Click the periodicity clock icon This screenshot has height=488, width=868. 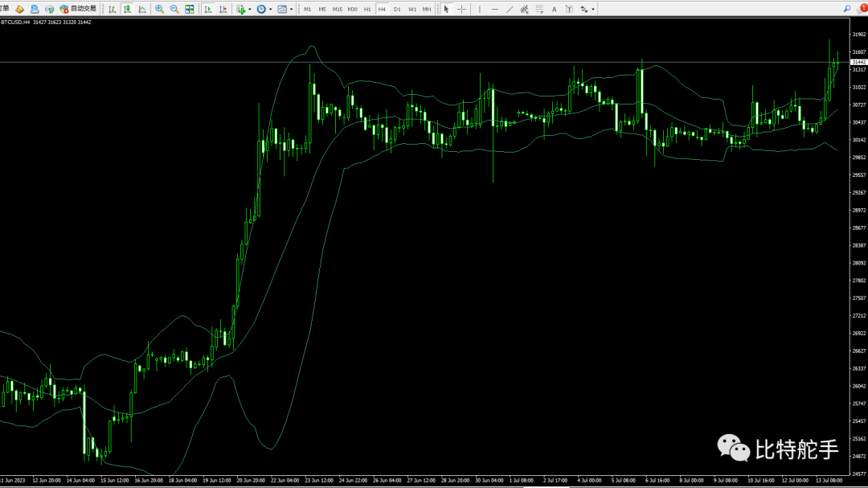point(261,9)
